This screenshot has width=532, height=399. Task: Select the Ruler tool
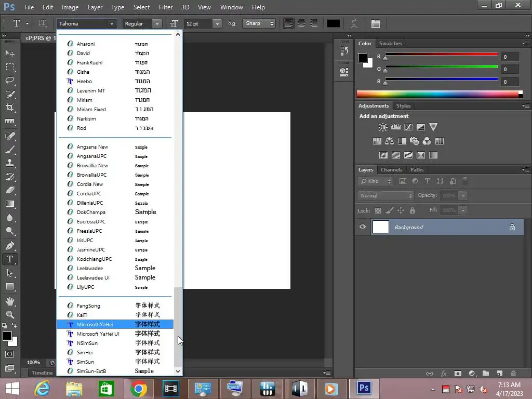(x=10, y=121)
